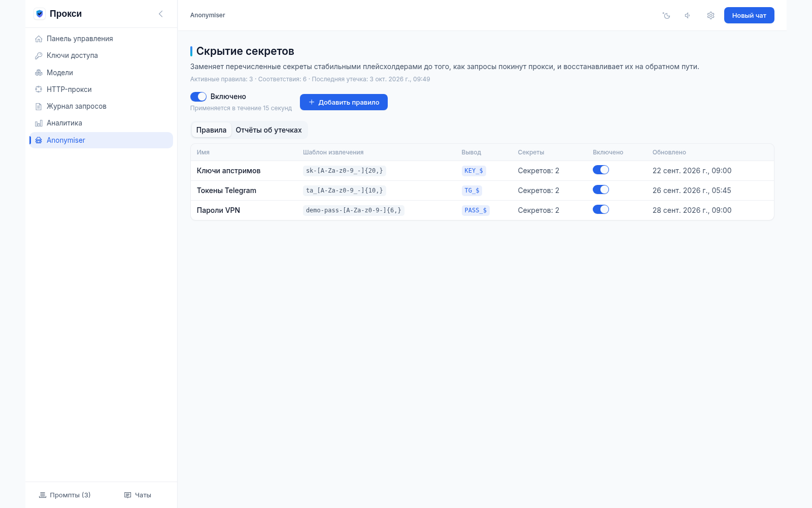Start a chat with Новый чат button

pos(749,15)
